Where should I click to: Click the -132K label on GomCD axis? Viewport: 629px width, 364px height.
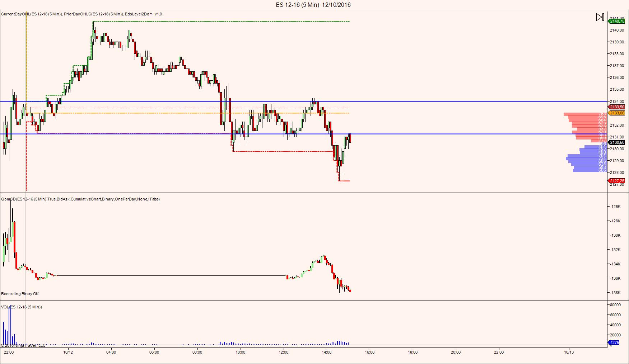tap(615, 250)
